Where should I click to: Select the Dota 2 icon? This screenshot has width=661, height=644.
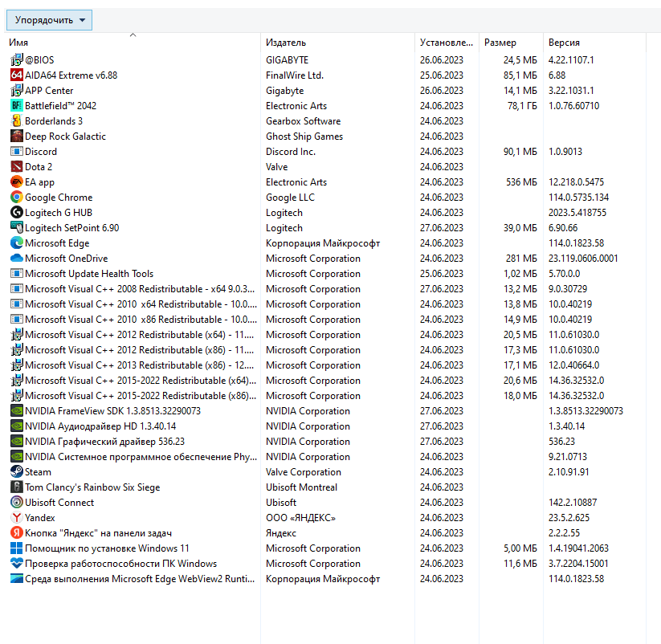[x=16, y=166]
